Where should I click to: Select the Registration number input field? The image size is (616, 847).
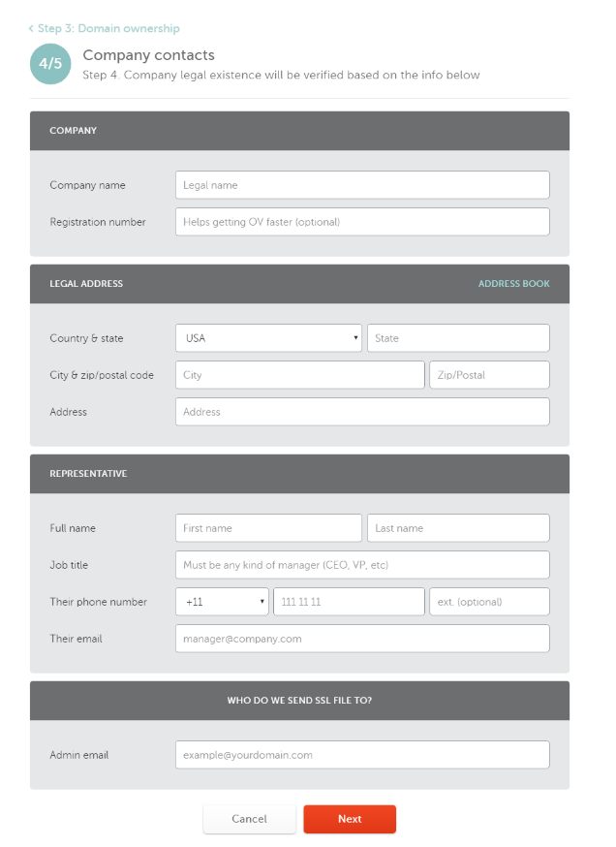(362, 222)
